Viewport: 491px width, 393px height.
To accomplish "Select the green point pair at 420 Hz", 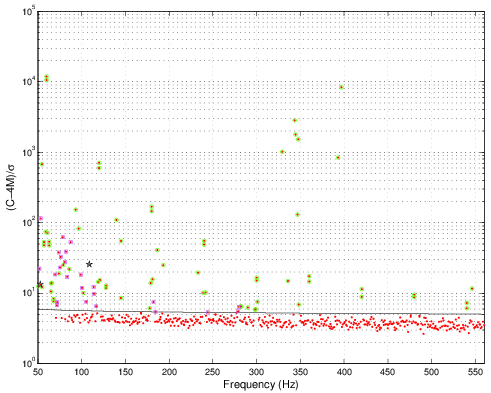I will pyautogui.click(x=362, y=293).
